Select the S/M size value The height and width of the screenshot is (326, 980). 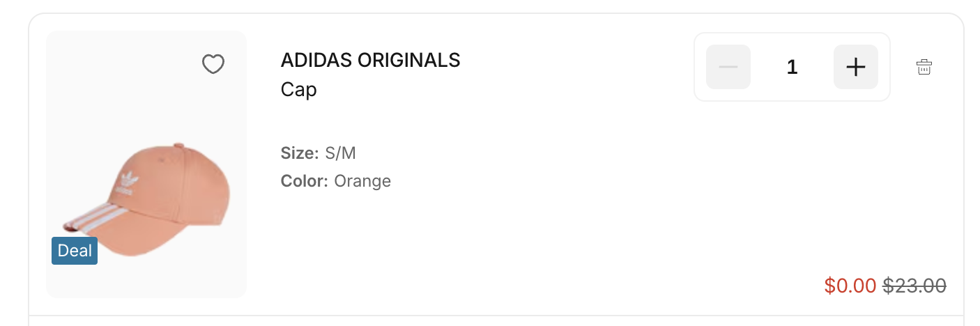[x=340, y=153]
